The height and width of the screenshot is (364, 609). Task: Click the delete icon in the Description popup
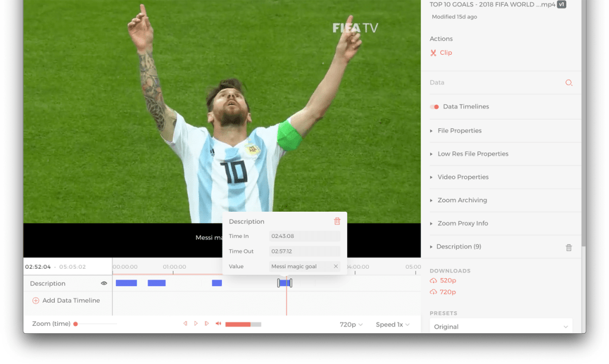point(337,221)
